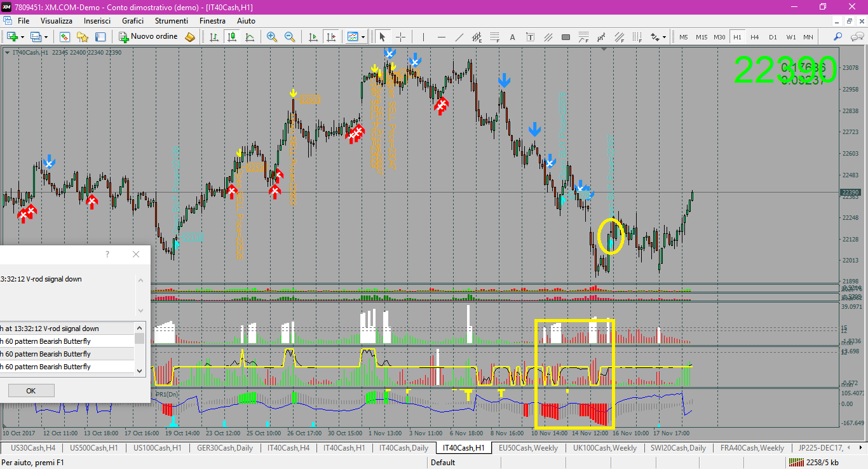Screen dimensions: 868x469
Task: Select the crosshair tool
Action: [401, 37]
